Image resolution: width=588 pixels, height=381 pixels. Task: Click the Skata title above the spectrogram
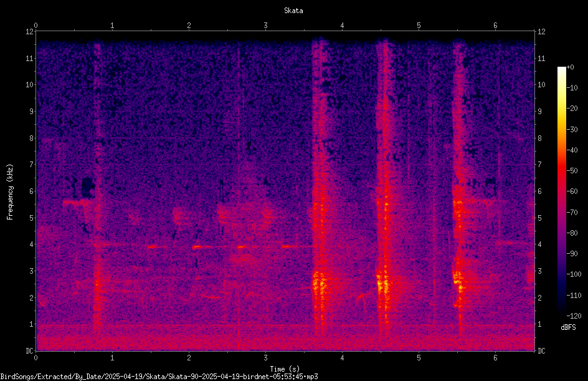[x=293, y=11]
